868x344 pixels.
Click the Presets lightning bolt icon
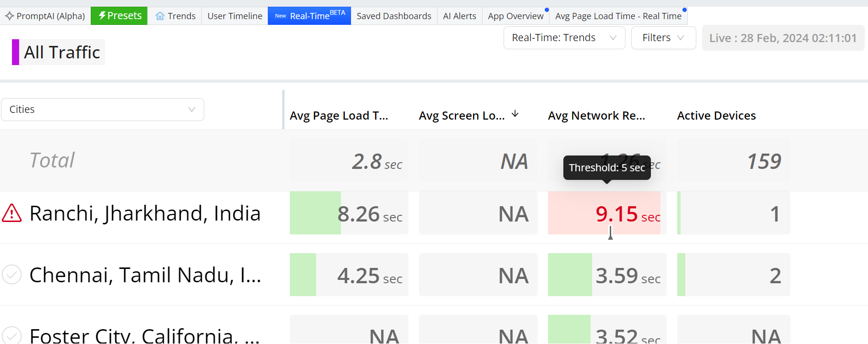(102, 16)
